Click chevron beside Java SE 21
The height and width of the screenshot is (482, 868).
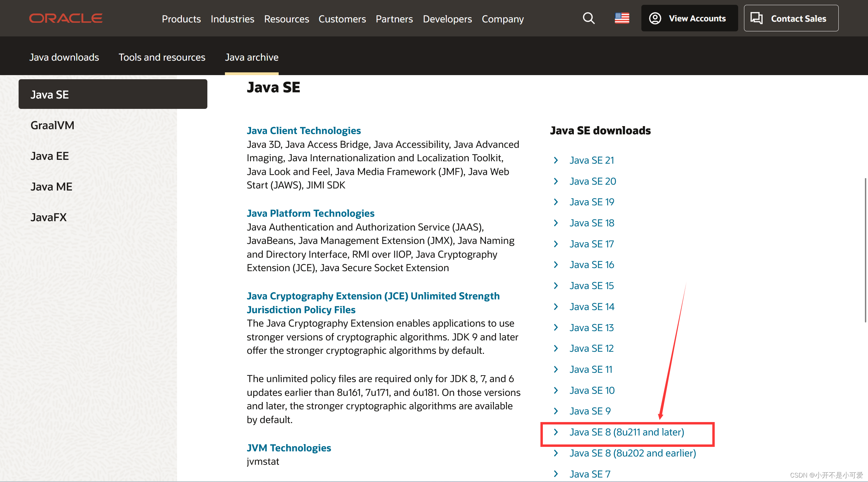click(x=556, y=160)
